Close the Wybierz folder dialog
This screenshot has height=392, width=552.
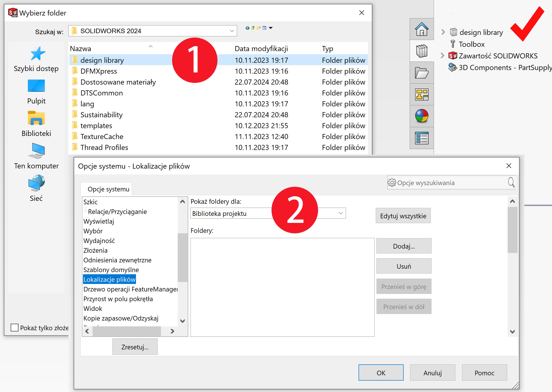(361, 13)
